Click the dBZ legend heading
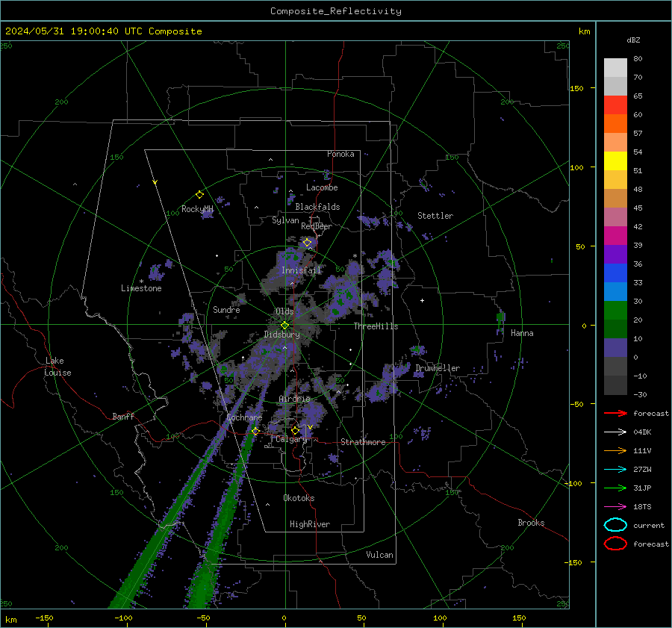This screenshot has width=672, height=628. 633,40
